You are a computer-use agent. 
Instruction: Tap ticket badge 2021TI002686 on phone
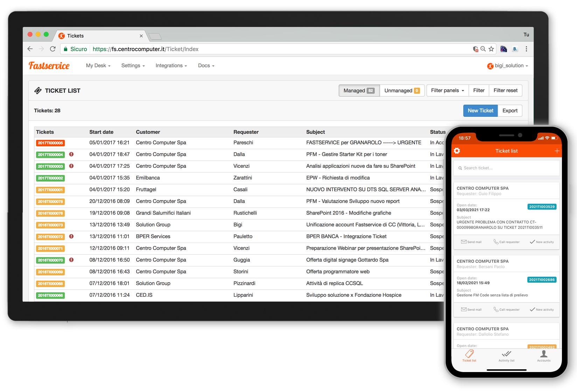tap(542, 280)
